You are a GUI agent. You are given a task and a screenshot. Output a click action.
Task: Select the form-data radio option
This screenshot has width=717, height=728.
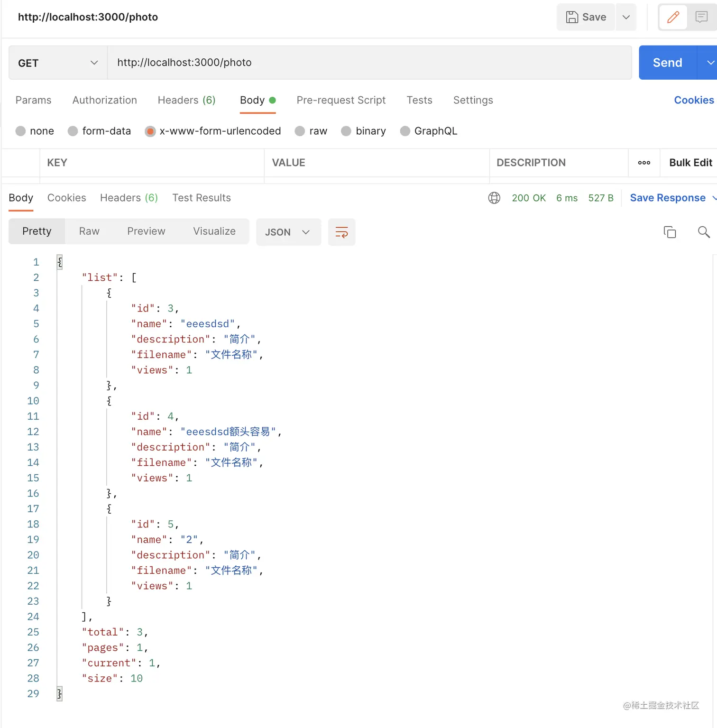[x=73, y=131]
